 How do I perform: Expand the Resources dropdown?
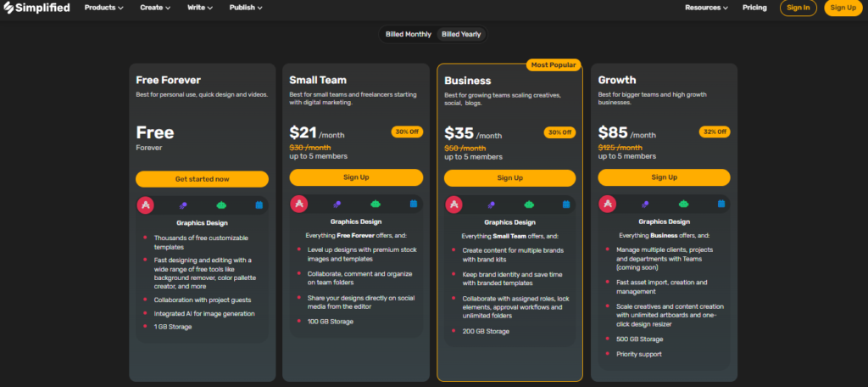point(706,8)
